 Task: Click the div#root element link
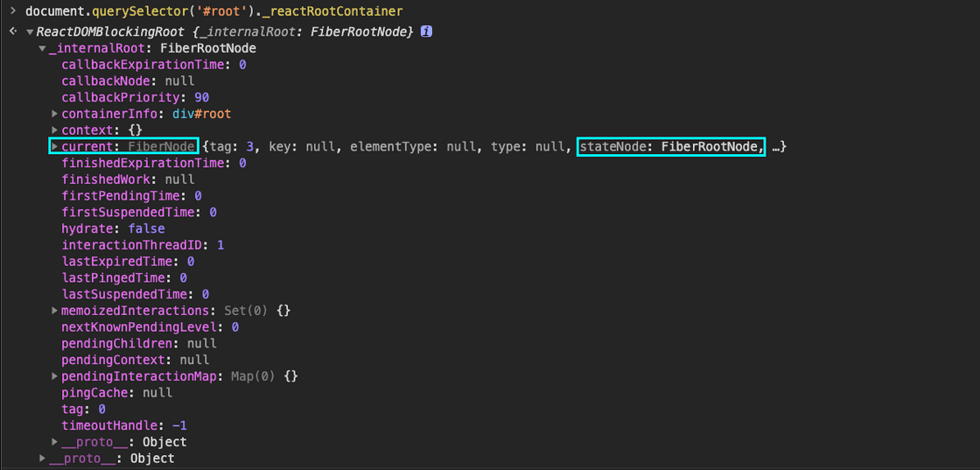202,114
